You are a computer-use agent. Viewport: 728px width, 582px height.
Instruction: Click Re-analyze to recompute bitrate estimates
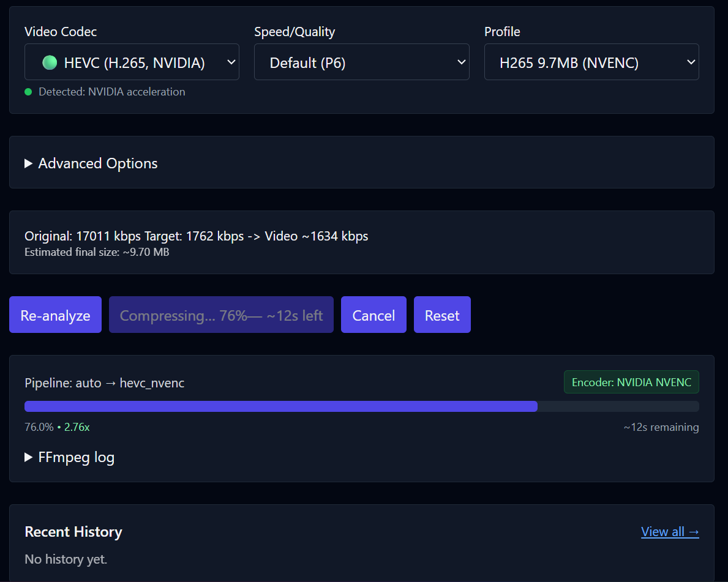tap(55, 315)
